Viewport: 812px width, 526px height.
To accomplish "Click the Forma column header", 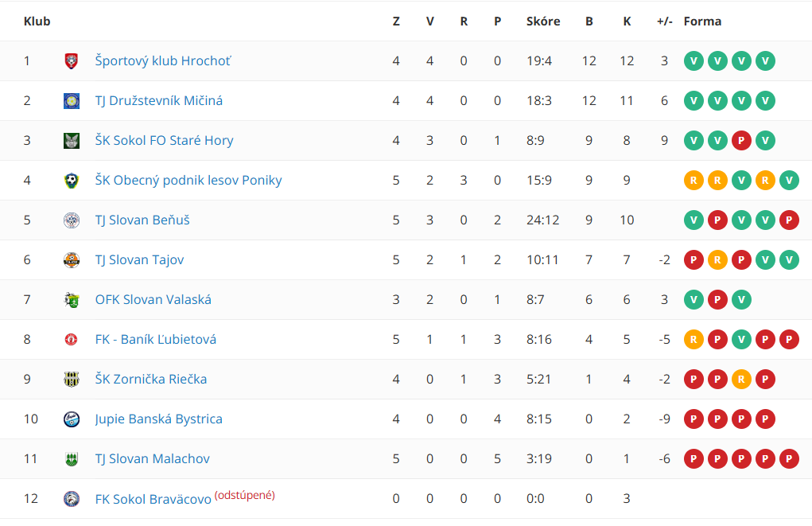I will point(702,21).
